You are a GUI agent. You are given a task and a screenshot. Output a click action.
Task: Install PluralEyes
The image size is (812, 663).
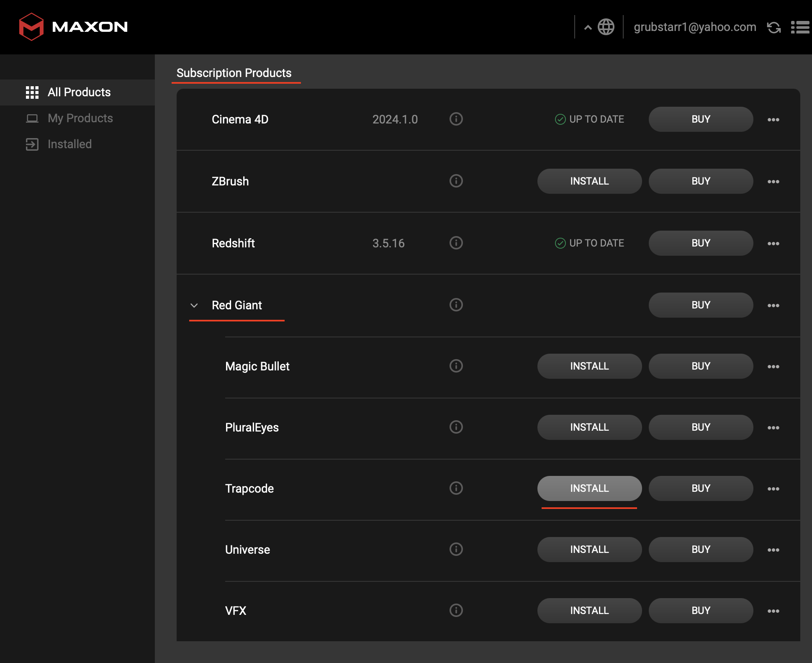click(x=589, y=427)
